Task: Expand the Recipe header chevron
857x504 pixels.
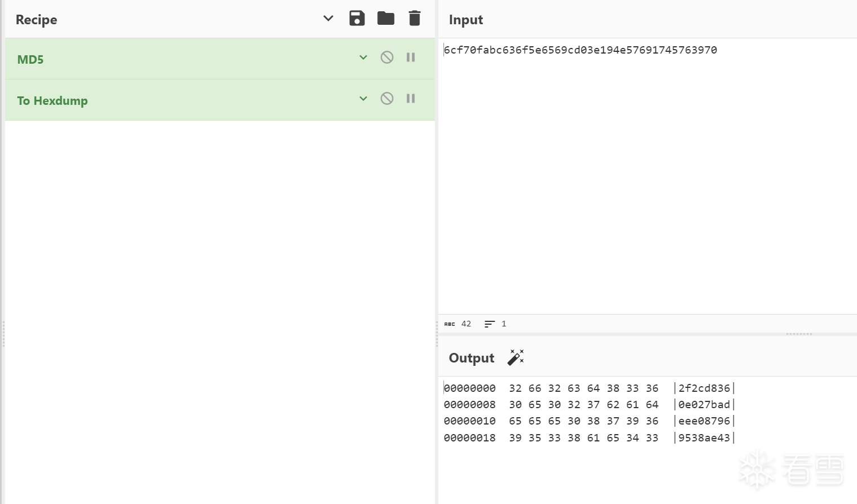Action: (328, 19)
